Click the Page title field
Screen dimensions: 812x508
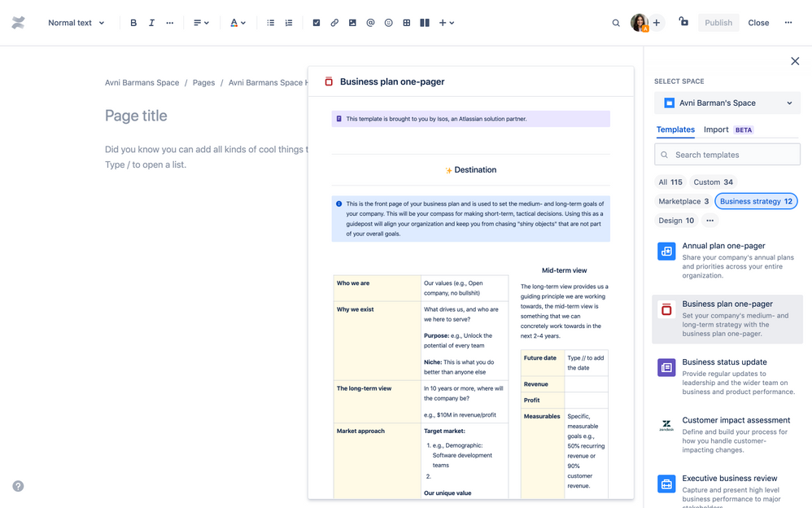(x=136, y=116)
